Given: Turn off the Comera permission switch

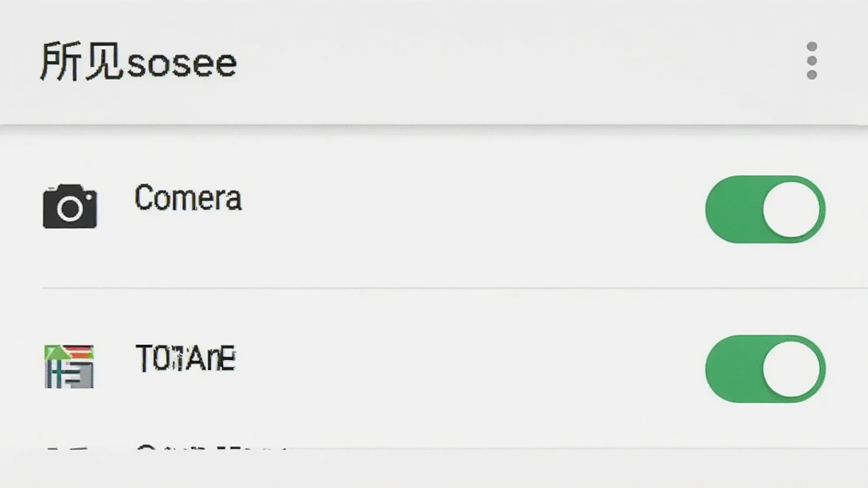Looking at the screenshot, I should tap(765, 209).
